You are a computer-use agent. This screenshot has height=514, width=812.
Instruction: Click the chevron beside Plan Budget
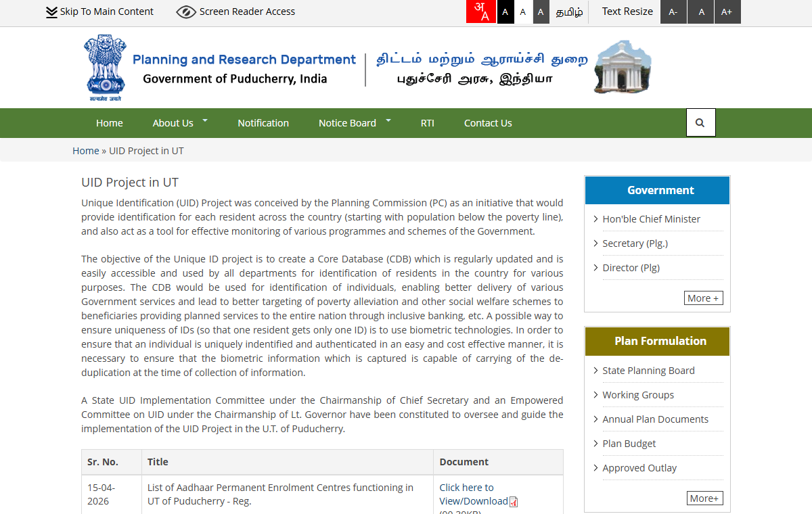click(x=595, y=444)
